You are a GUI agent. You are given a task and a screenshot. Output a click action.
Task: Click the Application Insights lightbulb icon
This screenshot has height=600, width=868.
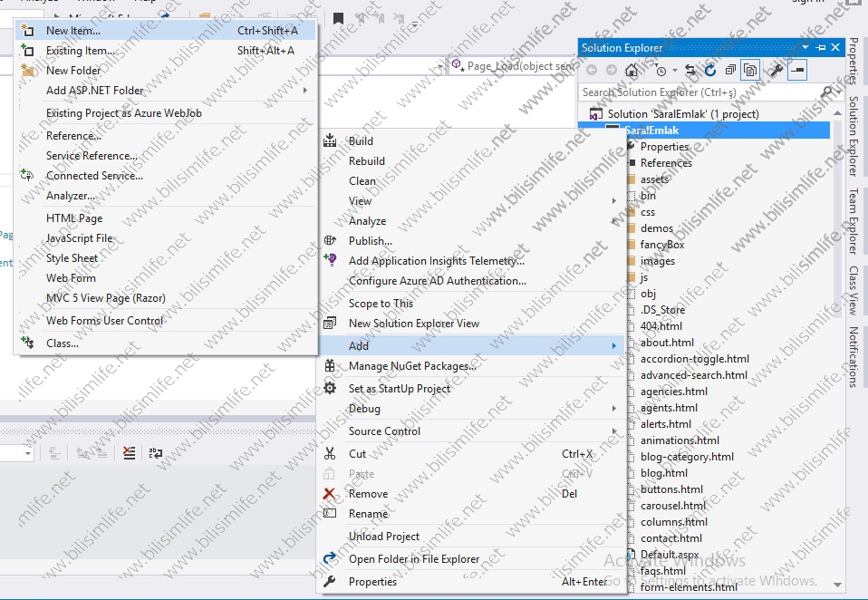pyautogui.click(x=330, y=259)
